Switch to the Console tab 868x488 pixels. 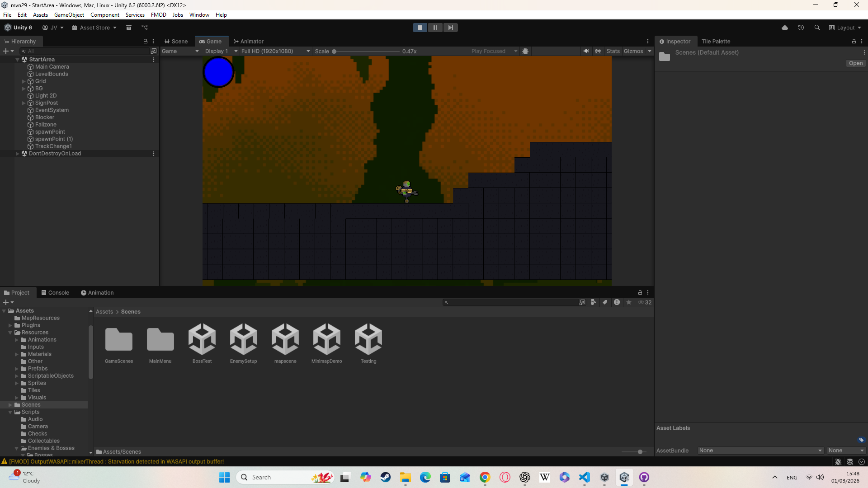point(55,293)
